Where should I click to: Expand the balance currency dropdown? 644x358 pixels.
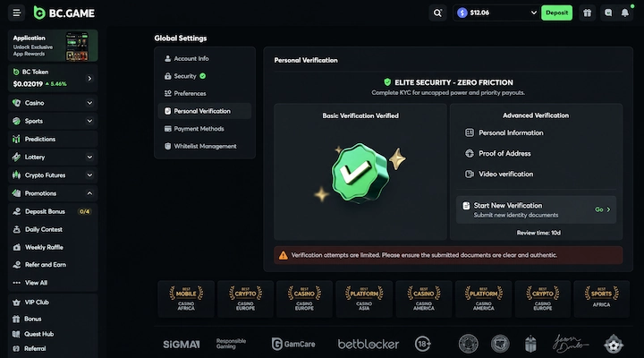(533, 13)
